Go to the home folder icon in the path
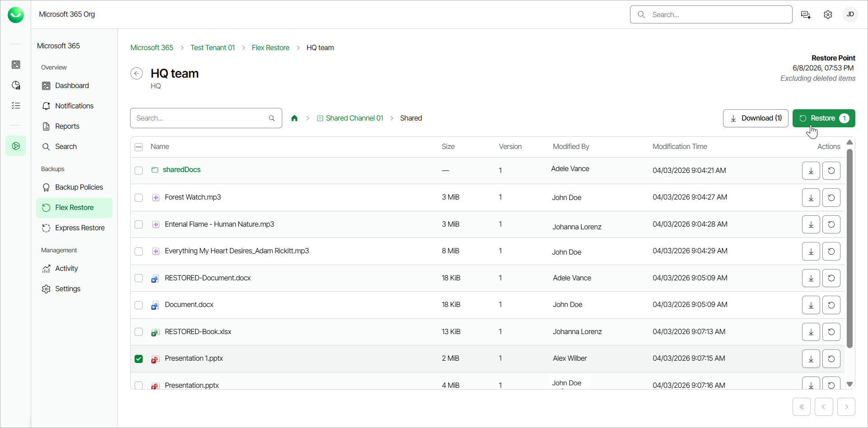Screen dimensions: 868x428 tap(294, 118)
